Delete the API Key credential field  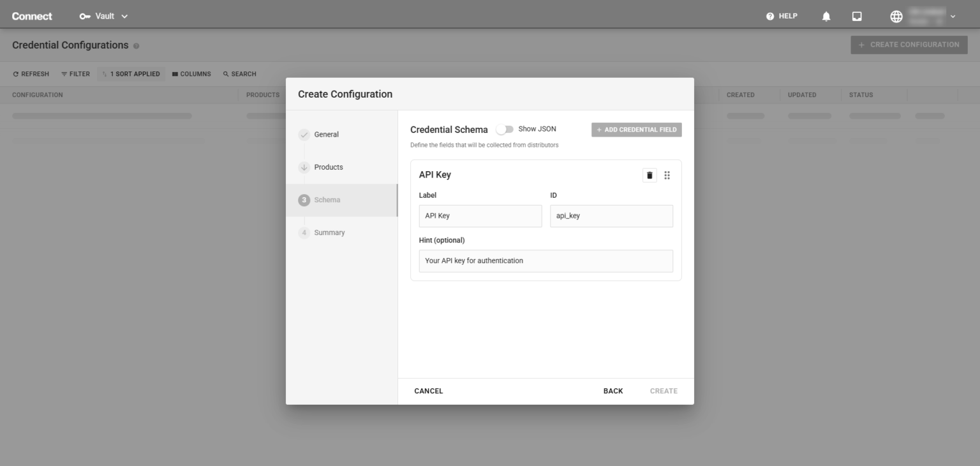(x=650, y=175)
